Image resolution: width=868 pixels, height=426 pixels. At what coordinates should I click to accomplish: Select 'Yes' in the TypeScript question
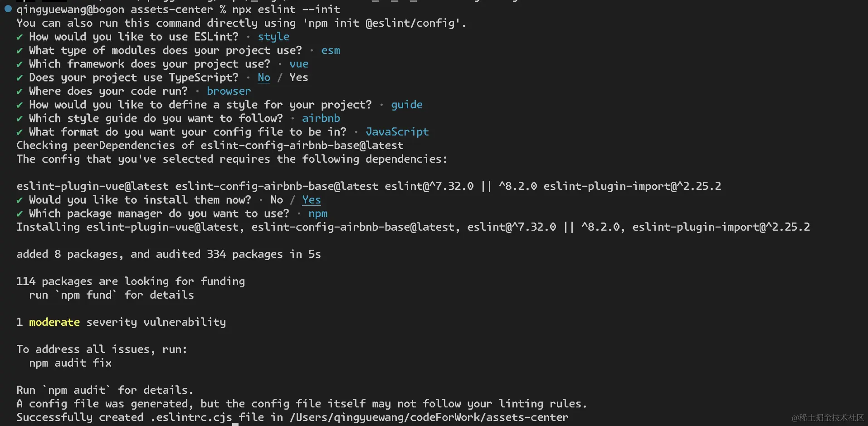[x=299, y=77]
